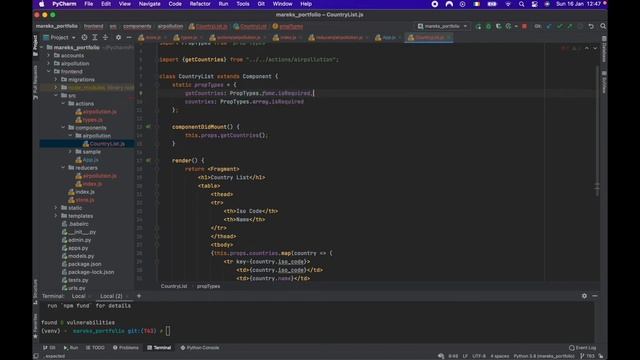Click the Run (green) icon next to configuration

pyautogui.click(x=478, y=26)
